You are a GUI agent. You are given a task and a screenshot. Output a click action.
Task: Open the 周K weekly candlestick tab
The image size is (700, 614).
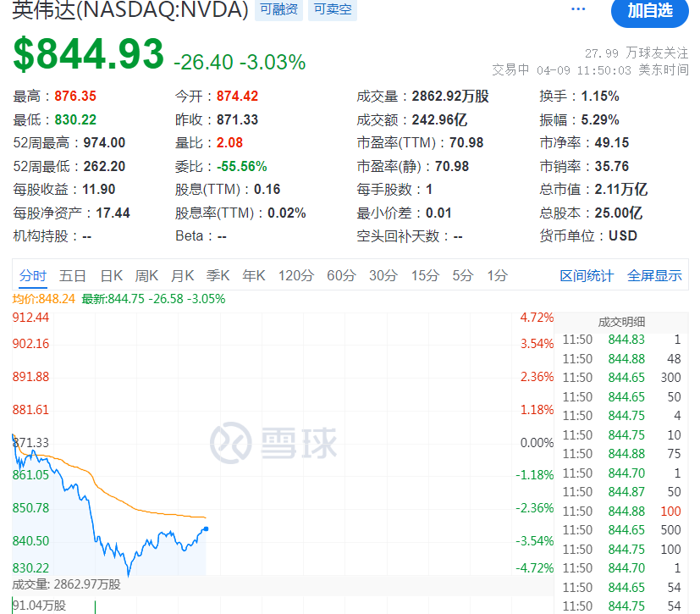[x=146, y=275]
